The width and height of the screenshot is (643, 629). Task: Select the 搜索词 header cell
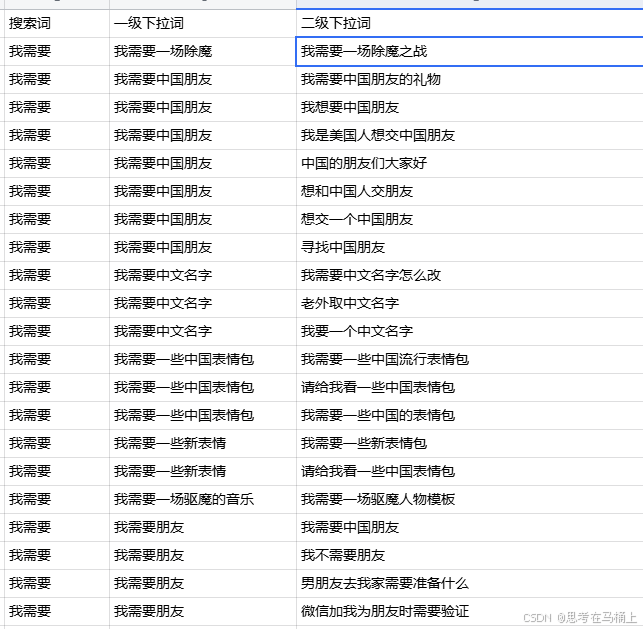click(x=57, y=23)
